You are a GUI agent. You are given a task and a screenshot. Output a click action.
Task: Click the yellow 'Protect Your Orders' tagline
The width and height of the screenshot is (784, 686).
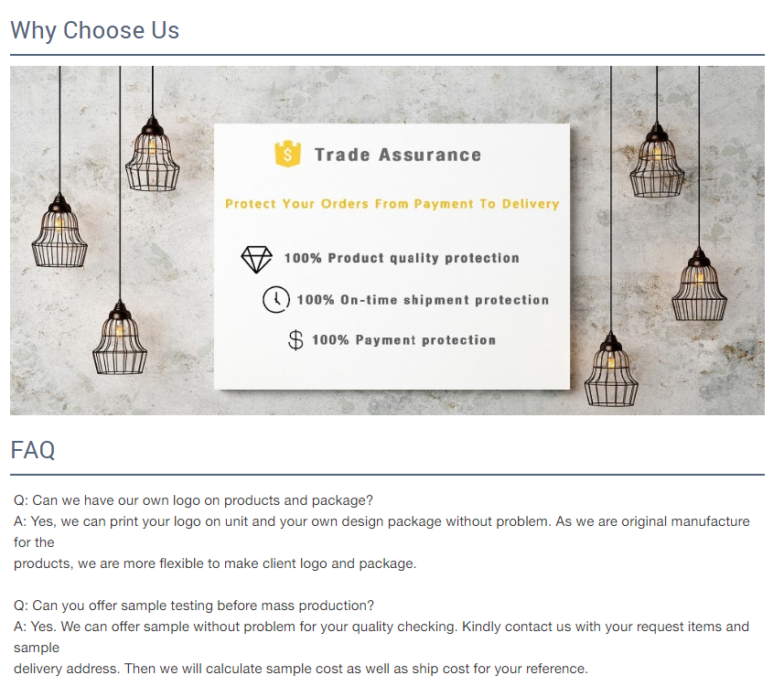(x=392, y=204)
